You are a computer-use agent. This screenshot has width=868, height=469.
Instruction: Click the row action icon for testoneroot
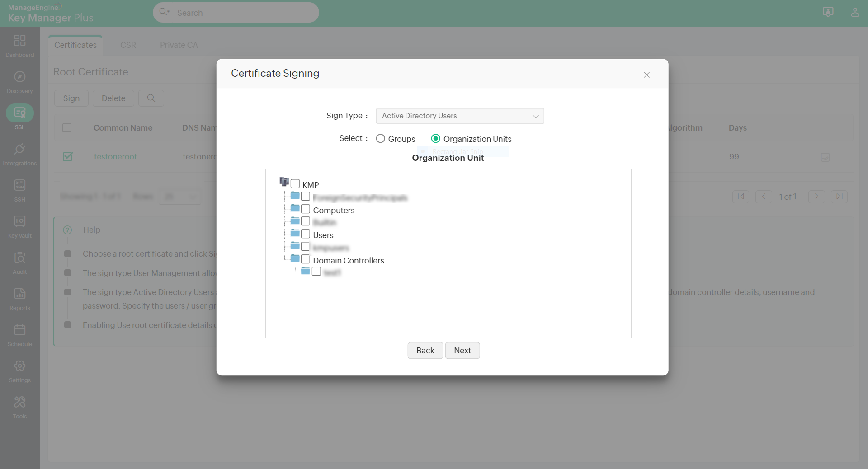click(825, 157)
